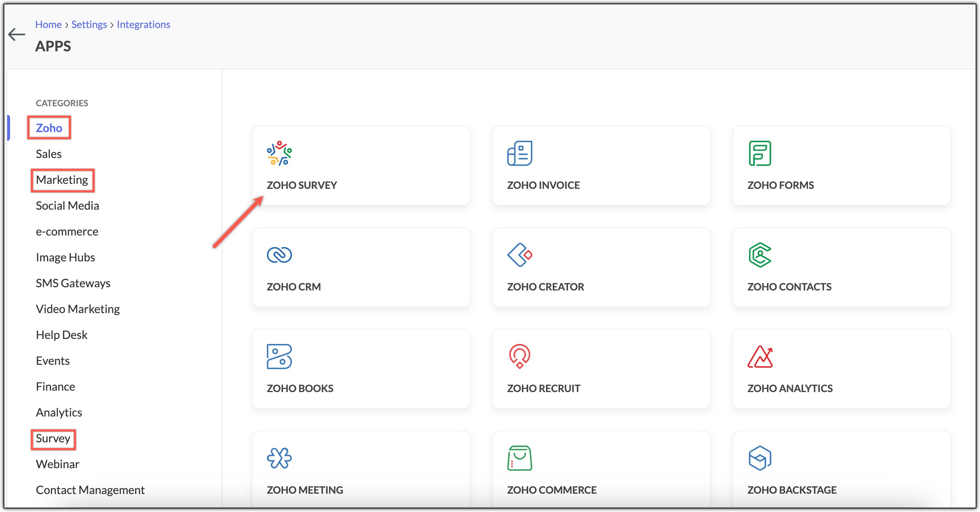Click the ZOHO SURVEY label
Screen dimensions: 980x512
point(302,185)
